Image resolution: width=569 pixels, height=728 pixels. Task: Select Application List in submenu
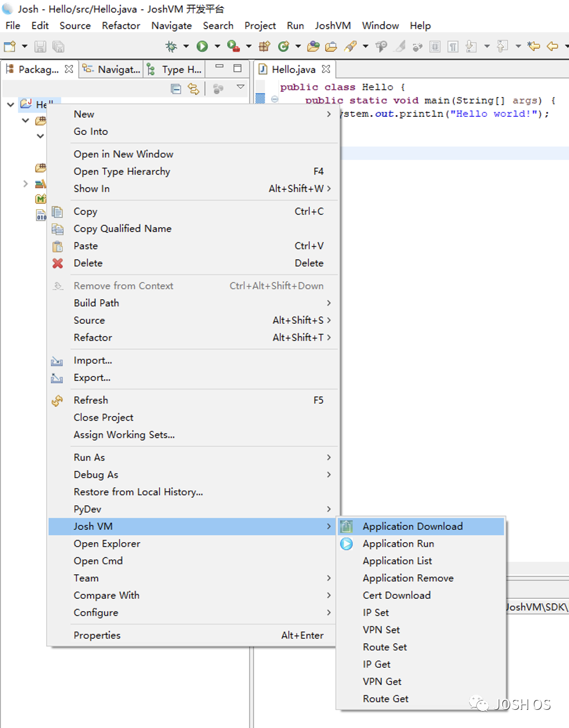(421, 561)
